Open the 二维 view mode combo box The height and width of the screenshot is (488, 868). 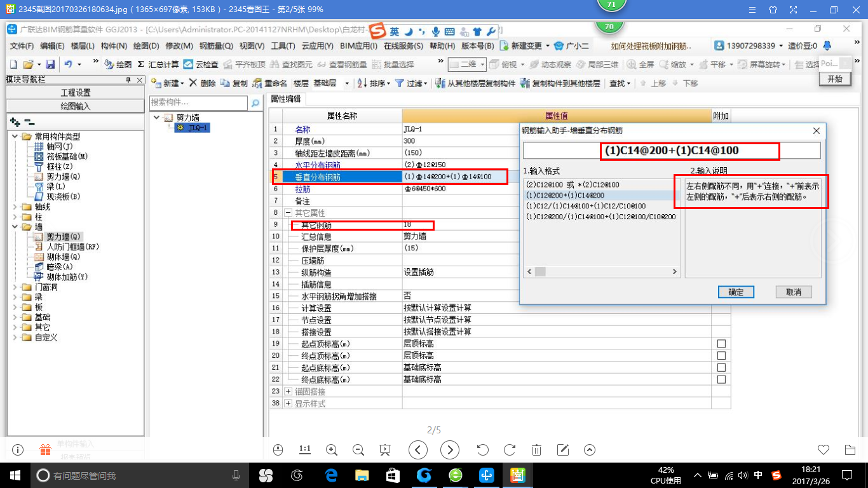tap(467, 65)
